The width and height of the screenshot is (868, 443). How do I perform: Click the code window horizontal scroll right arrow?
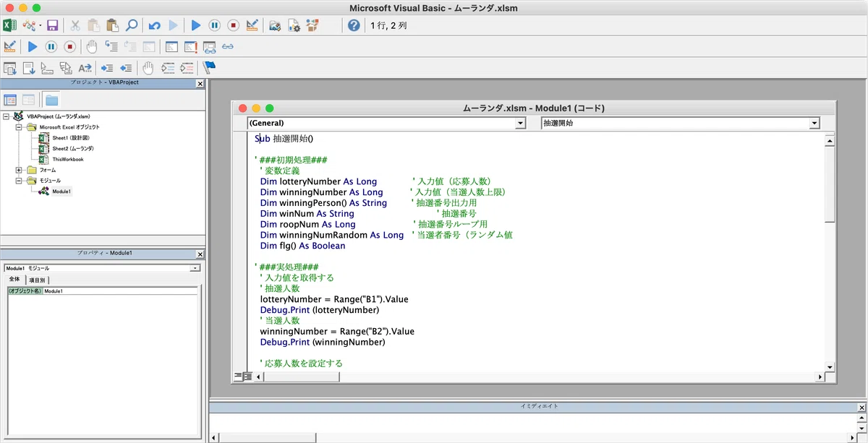pos(820,377)
